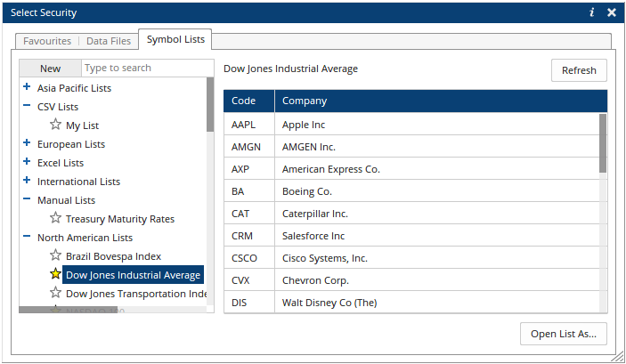This screenshot has height=364, width=626.
Task: Select the Symbol Lists tab
Action: [x=175, y=39]
